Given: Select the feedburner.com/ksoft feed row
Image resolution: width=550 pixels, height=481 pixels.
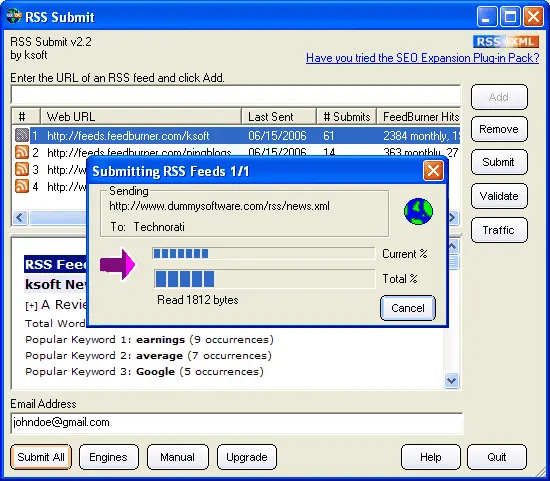Looking at the screenshot, I should (x=236, y=135).
